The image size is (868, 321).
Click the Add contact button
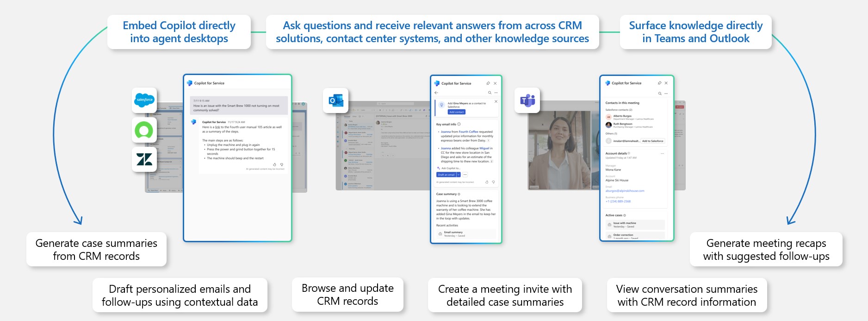click(x=457, y=112)
